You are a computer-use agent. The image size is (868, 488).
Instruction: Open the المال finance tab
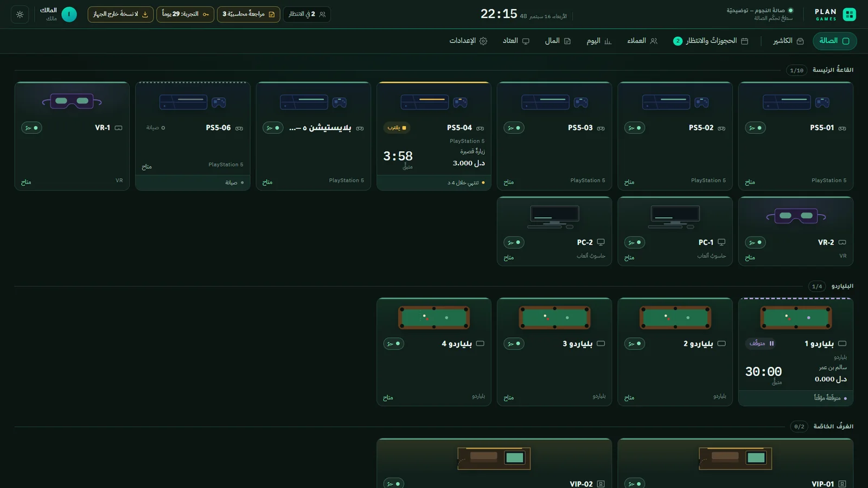[558, 41]
